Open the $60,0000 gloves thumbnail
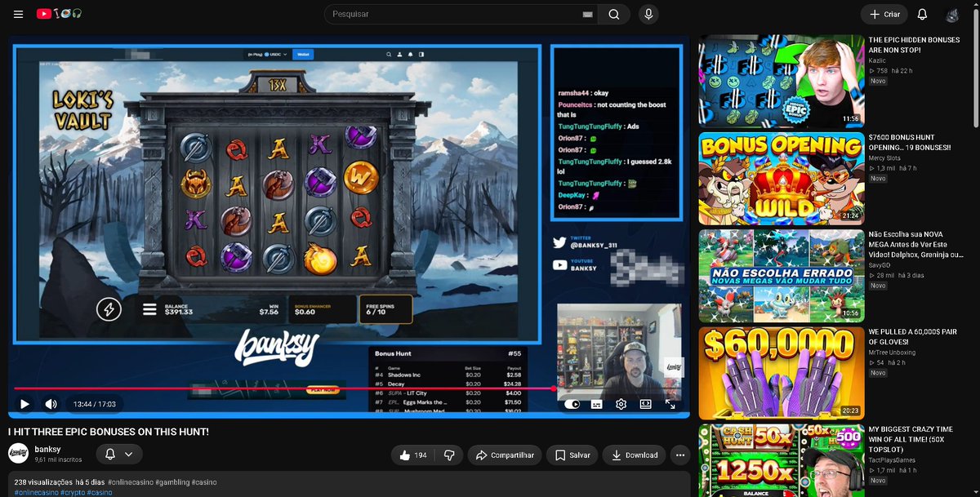The height and width of the screenshot is (497, 980). [x=781, y=372]
